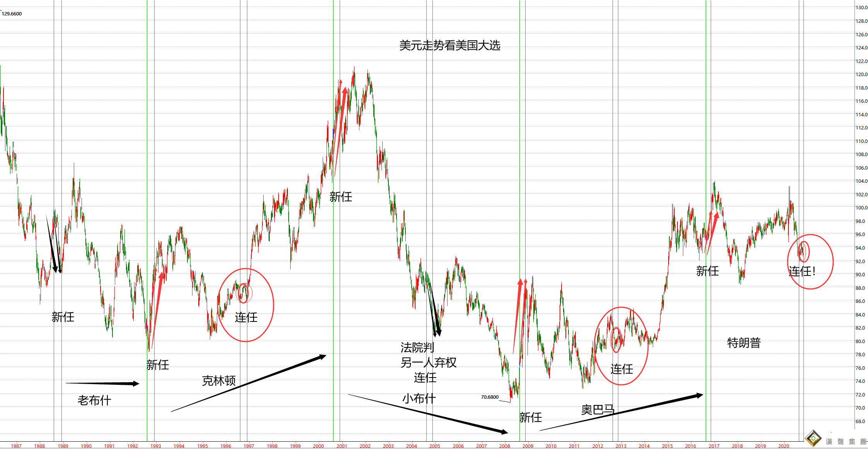The width and height of the screenshot is (868, 449).
Task: Click the 特朗普 annotation text
Action: pyautogui.click(x=744, y=343)
